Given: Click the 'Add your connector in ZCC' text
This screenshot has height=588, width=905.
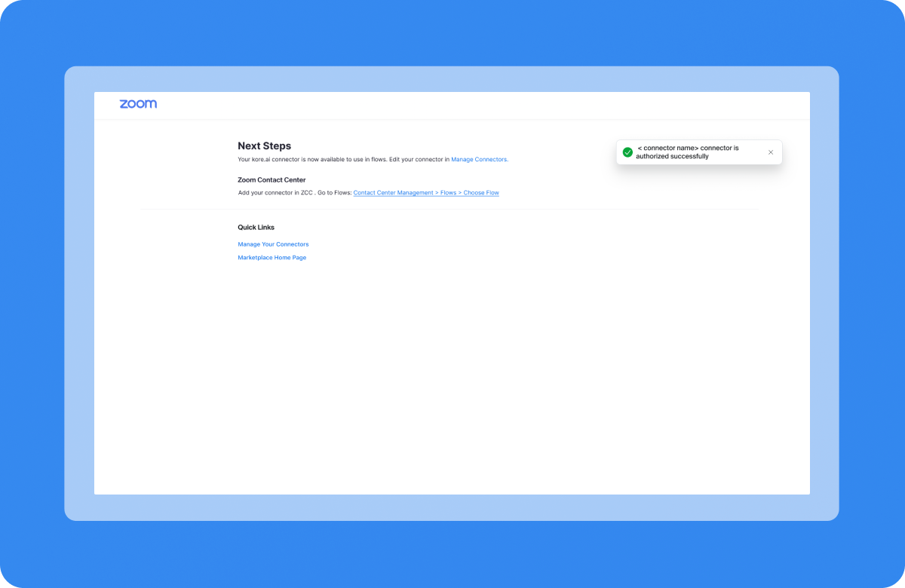Looking at the screenshot, I should pyautogui.click(x=275, y=193).
